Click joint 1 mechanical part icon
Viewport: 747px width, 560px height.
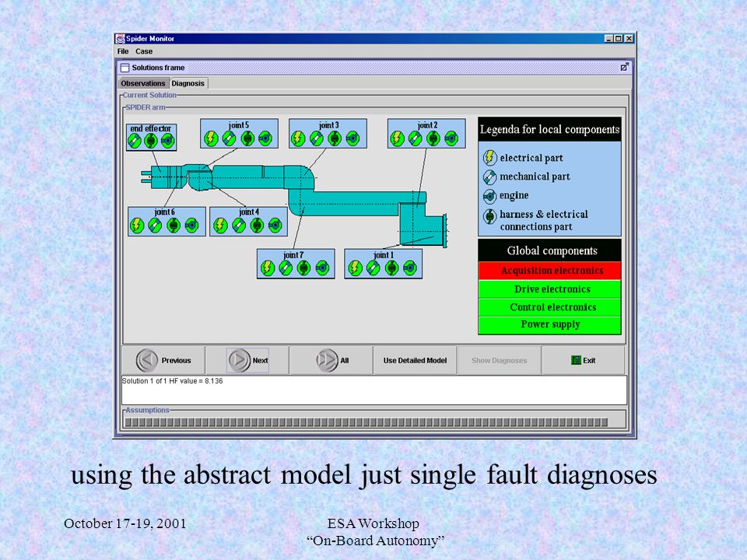[x=373, y=268]
